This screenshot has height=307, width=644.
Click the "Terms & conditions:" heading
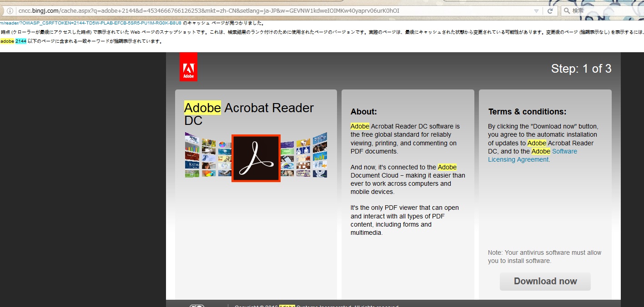[527, 112]
